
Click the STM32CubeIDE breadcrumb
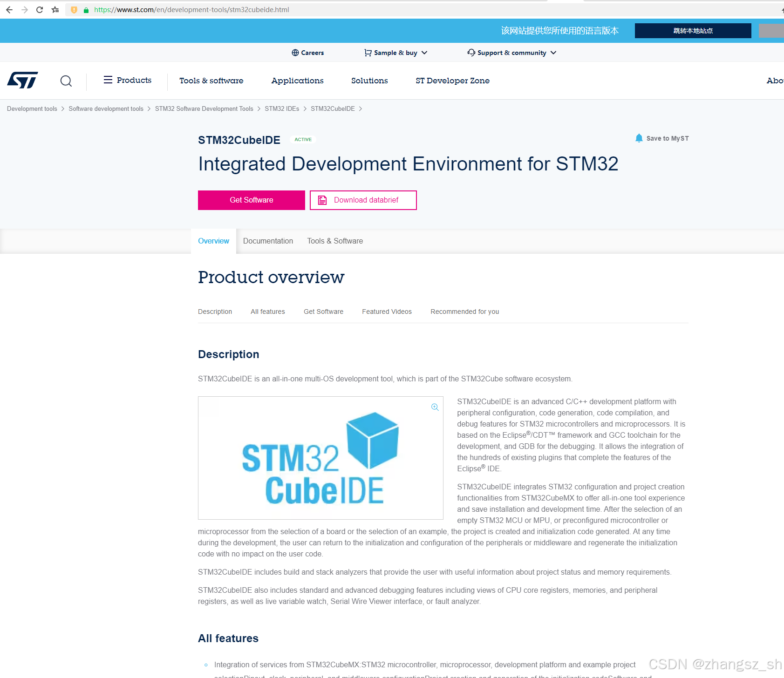(x=333, y=108)
